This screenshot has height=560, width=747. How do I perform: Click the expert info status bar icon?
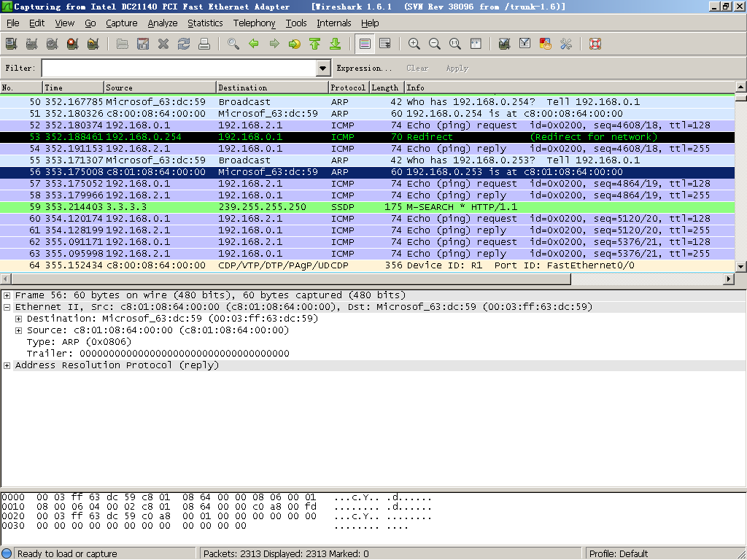tap(7, 553)
